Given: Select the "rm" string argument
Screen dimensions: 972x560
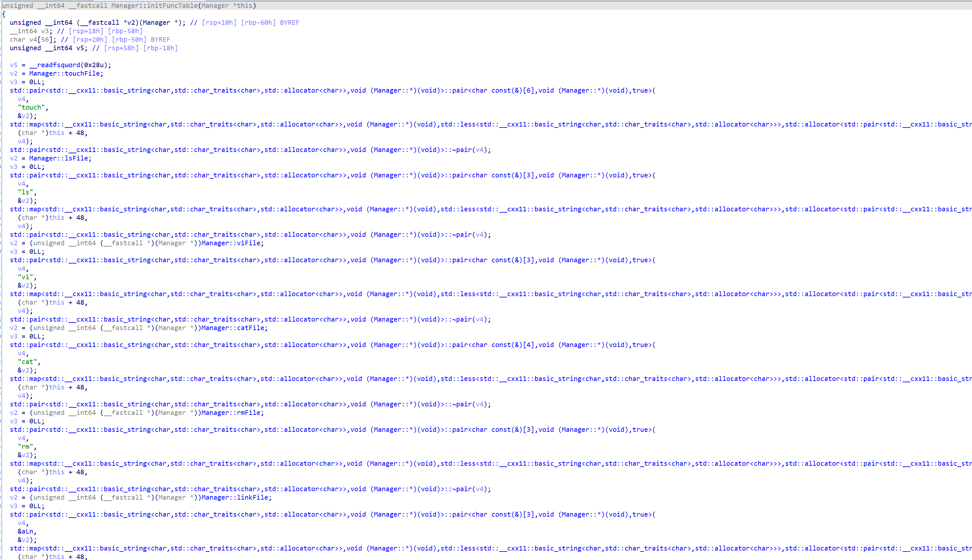Looking at the screenshot, I should [x=25, y=446].
